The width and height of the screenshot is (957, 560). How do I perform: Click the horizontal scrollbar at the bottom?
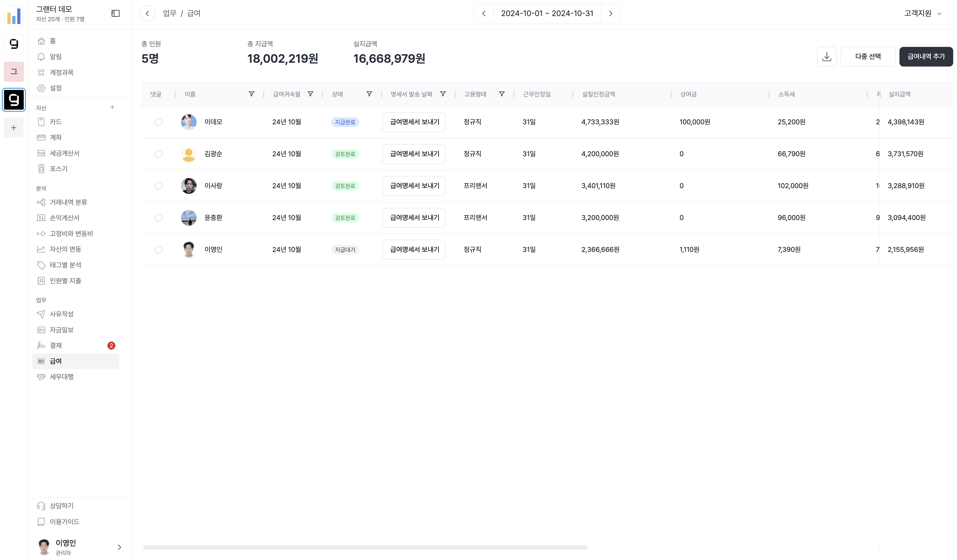(365, 547)
